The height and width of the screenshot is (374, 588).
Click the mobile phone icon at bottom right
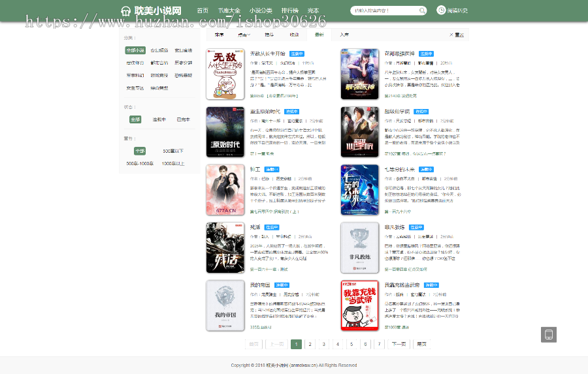(x=549, y=335)
